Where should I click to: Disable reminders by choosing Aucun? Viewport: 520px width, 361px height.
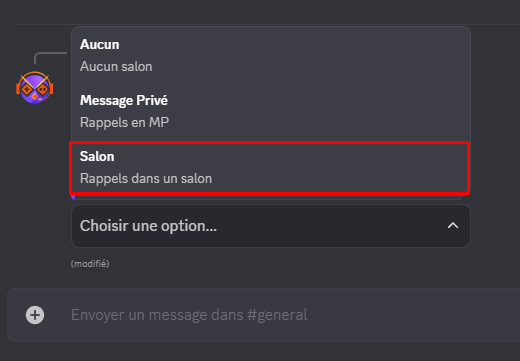pos(270,55)
